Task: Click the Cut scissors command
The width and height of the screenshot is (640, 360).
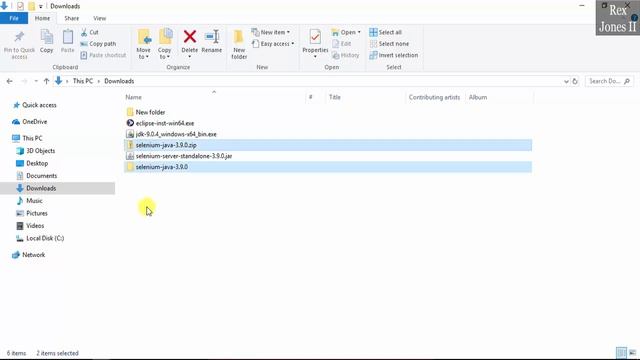Action: (89, 32)
